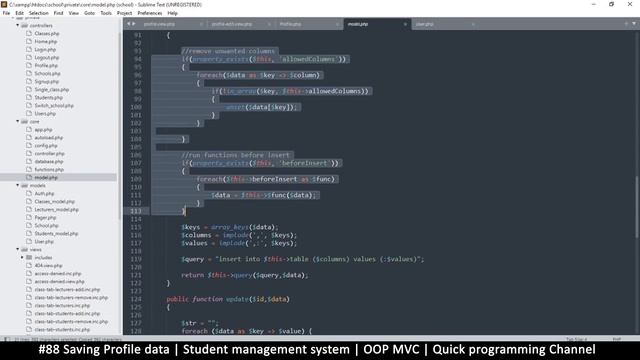Click the folder icon beside includes
Image resolution: width=640 pixels, height=360 pixels.
[29, 258]
